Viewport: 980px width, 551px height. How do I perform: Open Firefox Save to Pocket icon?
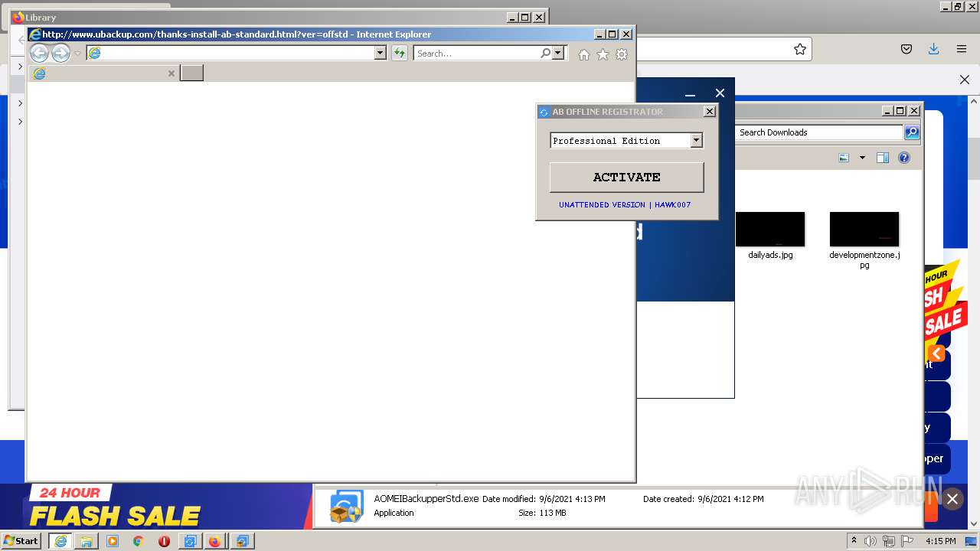tap(906, 49)
